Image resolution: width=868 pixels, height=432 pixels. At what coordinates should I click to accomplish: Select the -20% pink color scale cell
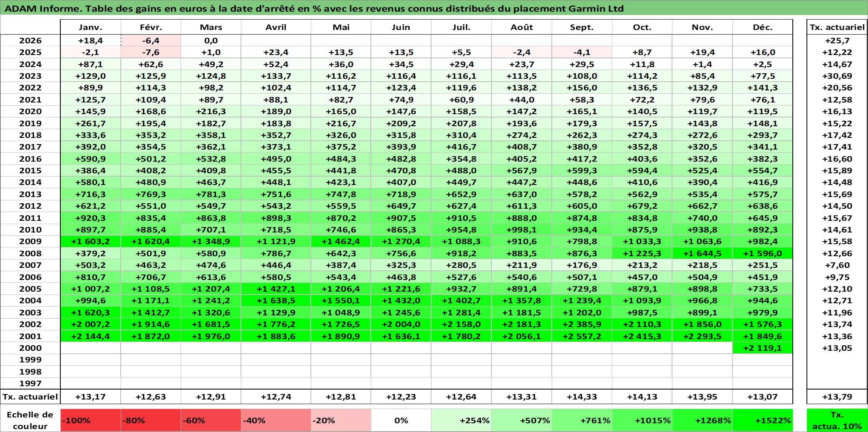pyautogui.click(x=341, y=420)
